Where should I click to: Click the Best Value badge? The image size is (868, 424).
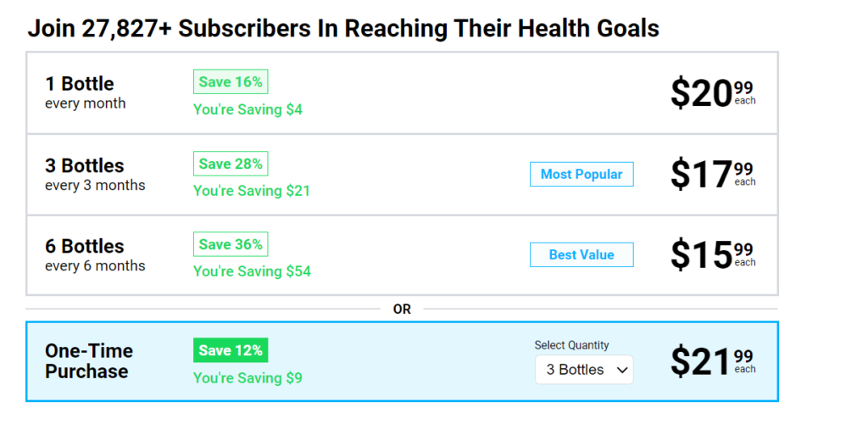[581, 254]
